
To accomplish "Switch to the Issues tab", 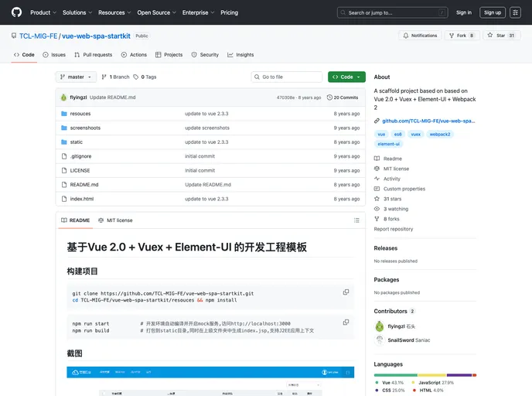I will [54, 55].
